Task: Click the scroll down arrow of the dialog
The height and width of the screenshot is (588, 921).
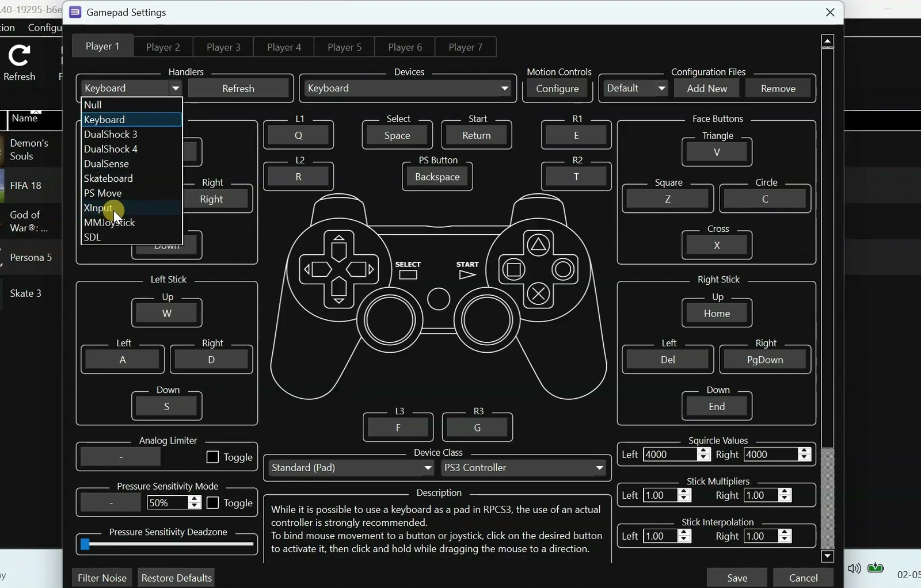Action: (x=828, y=556)
